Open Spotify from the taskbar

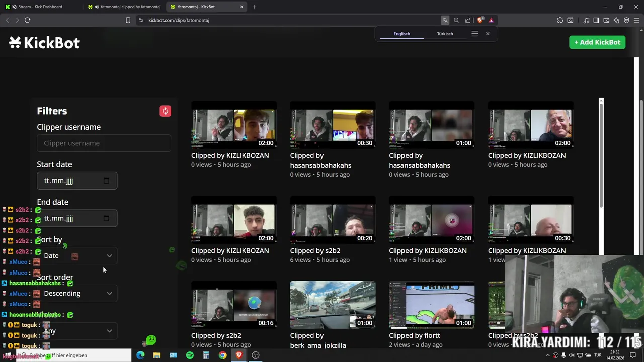pyautogui.click(x=190, y=355)
